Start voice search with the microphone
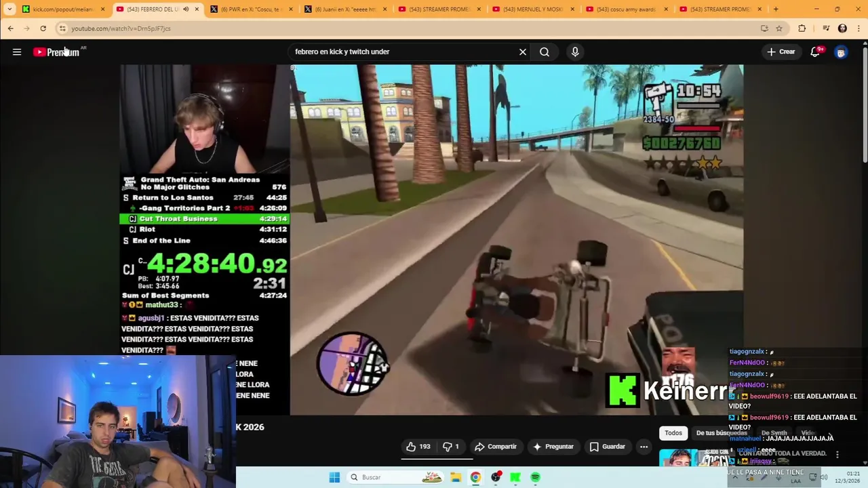The width and height of the screenshot is (868, 488). coord(575,52)
